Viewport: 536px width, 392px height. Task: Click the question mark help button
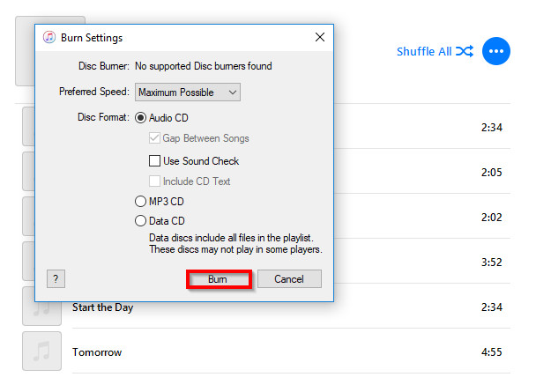click(x=56, y=278)
